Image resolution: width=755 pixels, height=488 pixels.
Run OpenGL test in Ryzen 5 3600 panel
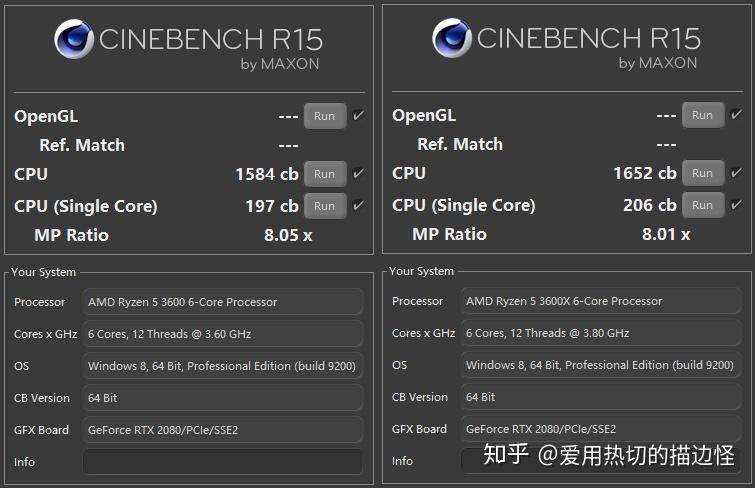[x=325, y=116]
